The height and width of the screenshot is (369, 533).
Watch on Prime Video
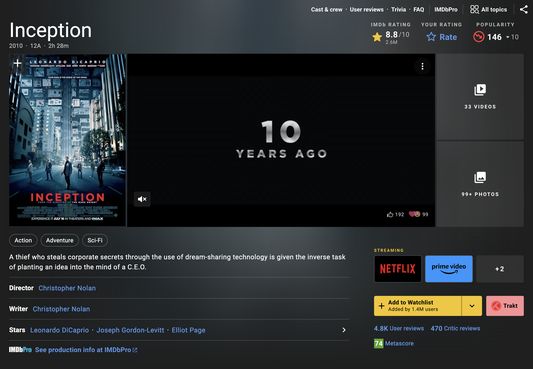[449, 269]
